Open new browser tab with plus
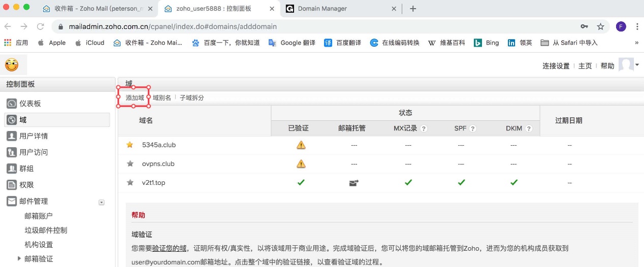 (x=413, y=9)
